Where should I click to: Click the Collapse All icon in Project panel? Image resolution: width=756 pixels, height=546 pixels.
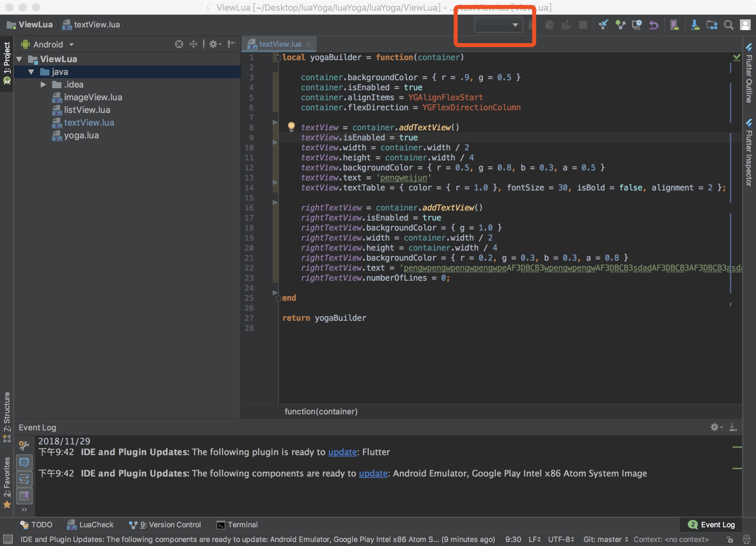(193, 44)
